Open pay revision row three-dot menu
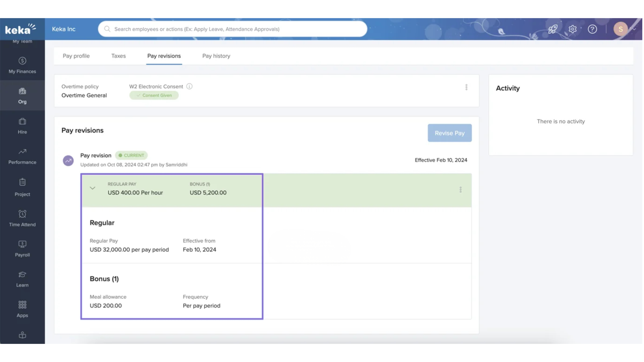Viewport: 644px width, 362px height. [x=460, y=190]
